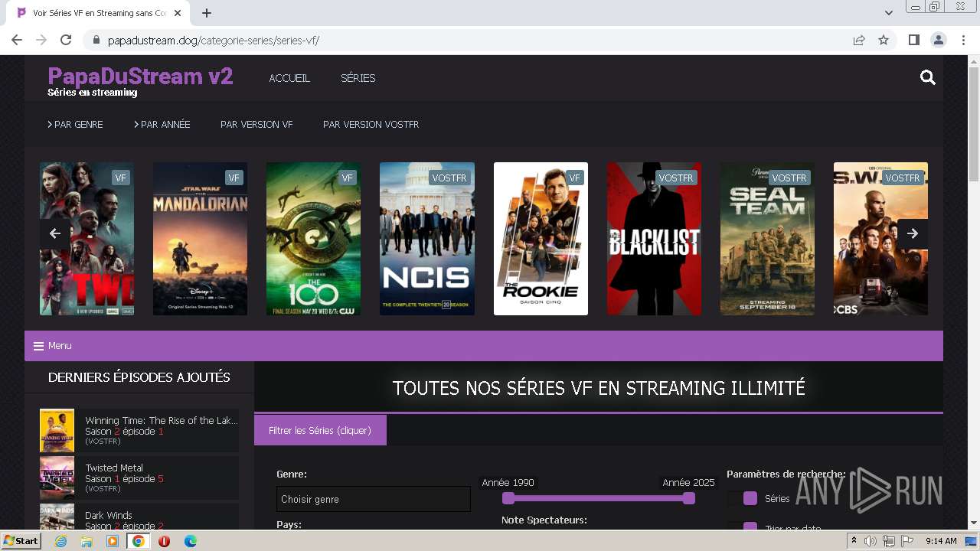Open tab search chevron
980x551 pixels.
pyautogui.click(x=889, y=13)
